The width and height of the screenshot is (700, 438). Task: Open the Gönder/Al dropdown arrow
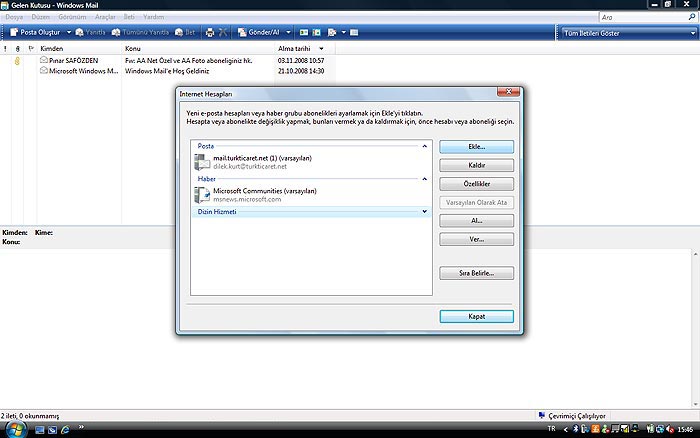click(x=288, y=32)
